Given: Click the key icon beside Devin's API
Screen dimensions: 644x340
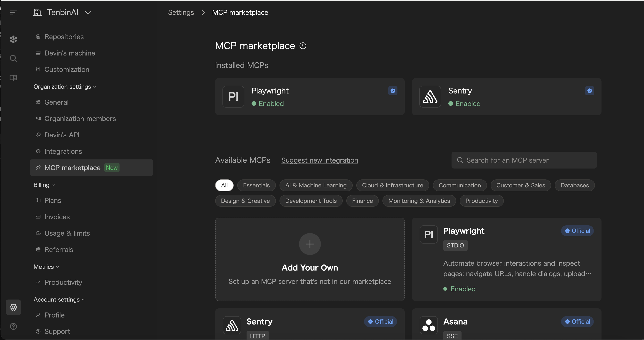Looking at the screenshot, I should [38, 135].
